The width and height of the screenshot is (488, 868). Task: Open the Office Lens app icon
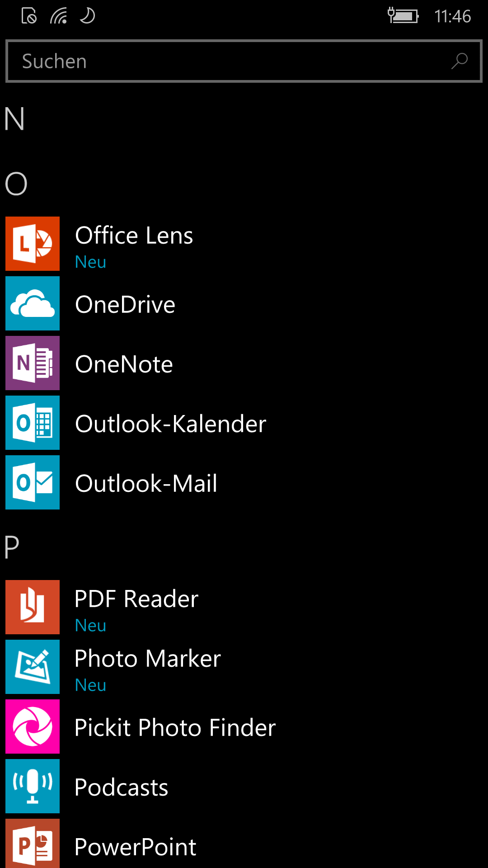pos(33,244)
